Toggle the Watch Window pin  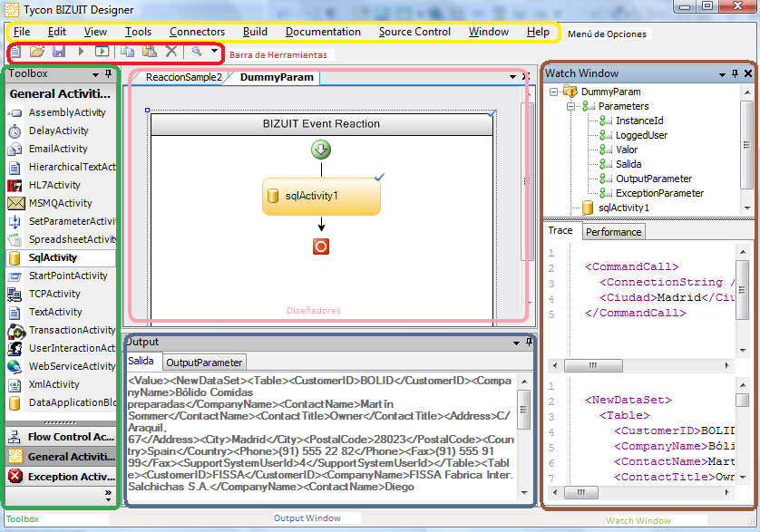pyautogui.click(x=735, y=73)
